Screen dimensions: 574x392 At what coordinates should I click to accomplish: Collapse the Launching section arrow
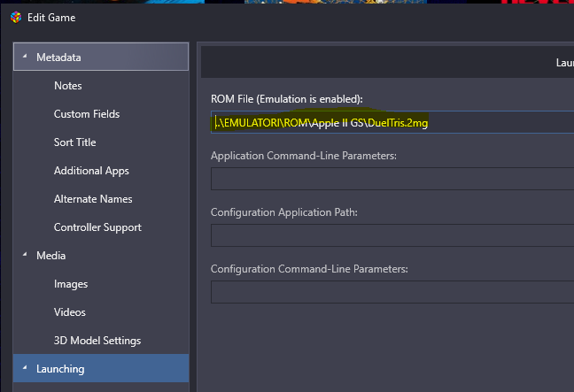click(24, 369)
